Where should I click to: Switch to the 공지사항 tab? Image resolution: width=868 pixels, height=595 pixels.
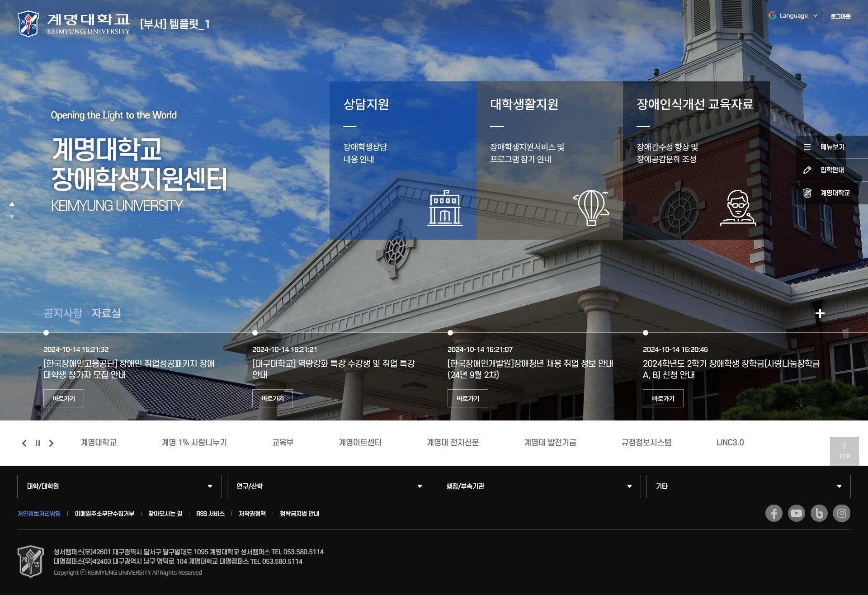(63, 313)
